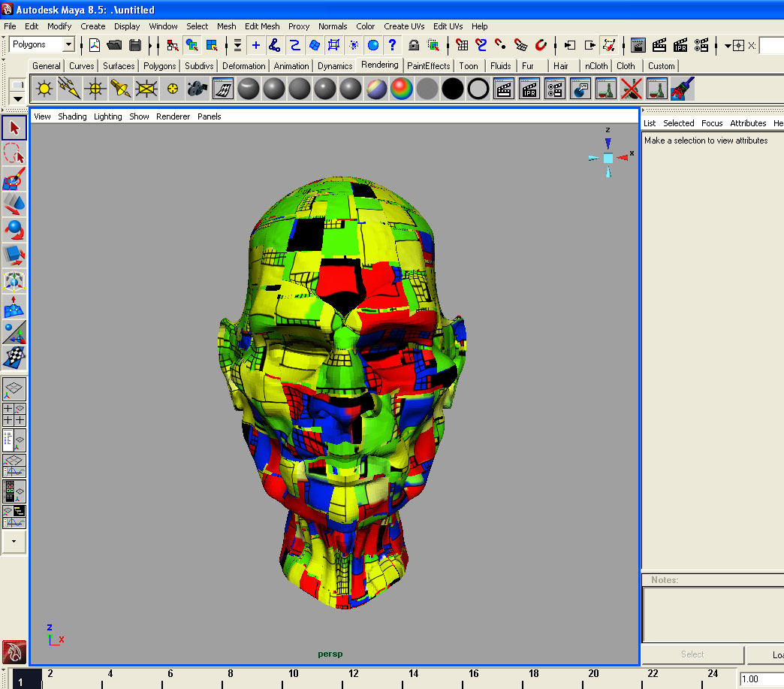Image resolution: width=784 pixels, height=689 pixels.
Task: Open the Create UVs menu
Action: point(404,26)
